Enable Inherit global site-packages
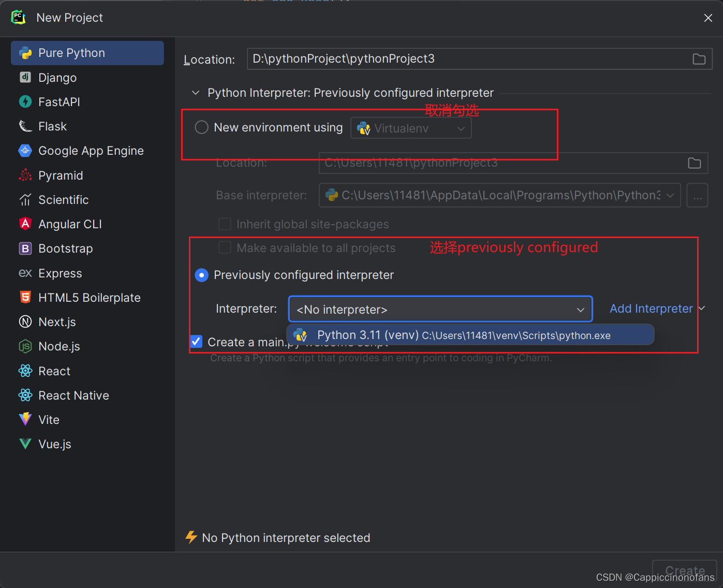Screen dimensions: 723x588 click(225, 224)
